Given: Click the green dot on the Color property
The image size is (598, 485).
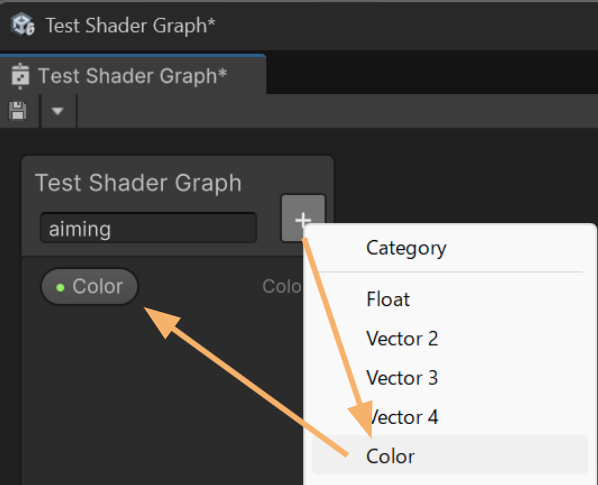Looking at the screenshot, I should point(60,287).
